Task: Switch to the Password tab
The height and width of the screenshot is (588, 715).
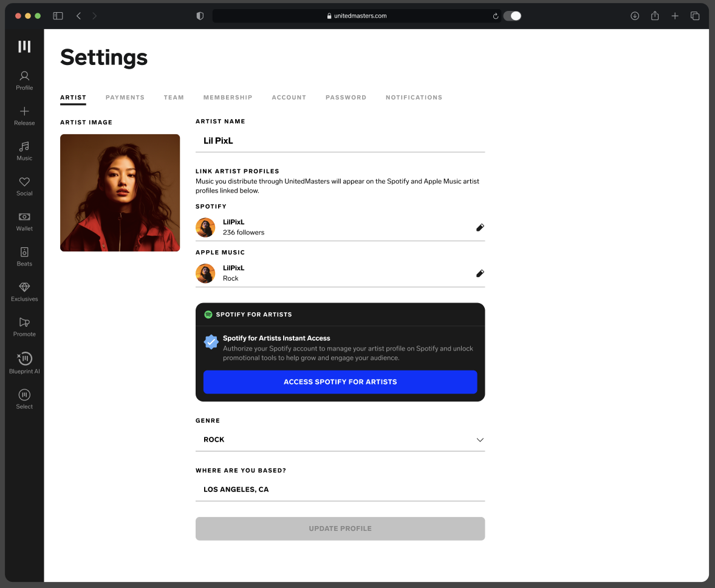Action: coord(346,98)
